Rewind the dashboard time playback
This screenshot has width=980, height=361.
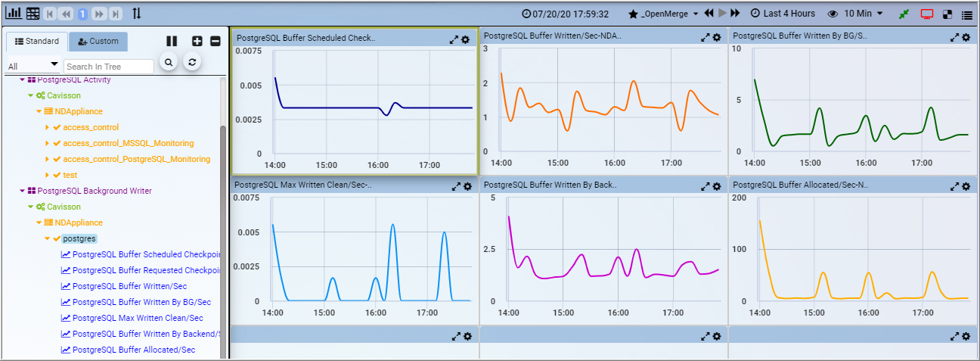click(x=709, y=14)
